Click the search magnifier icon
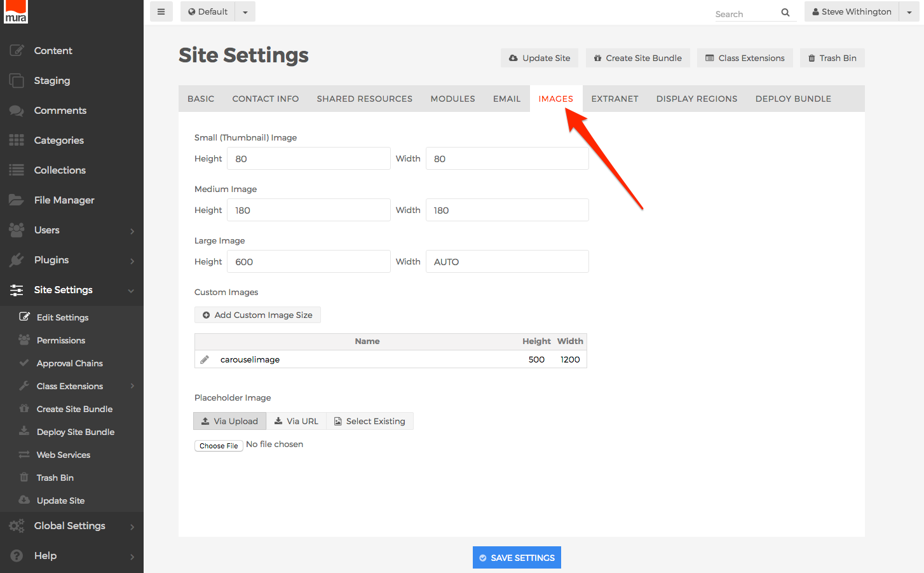 (785, 13)
